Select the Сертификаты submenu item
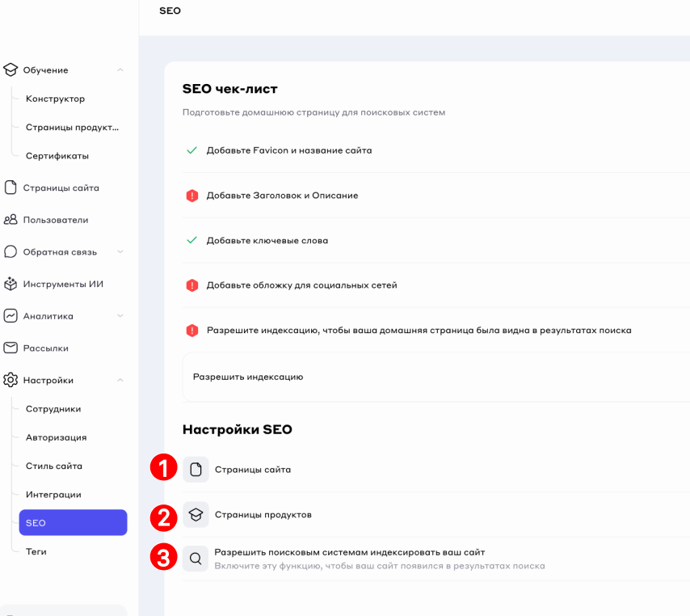 pos(57,156)
